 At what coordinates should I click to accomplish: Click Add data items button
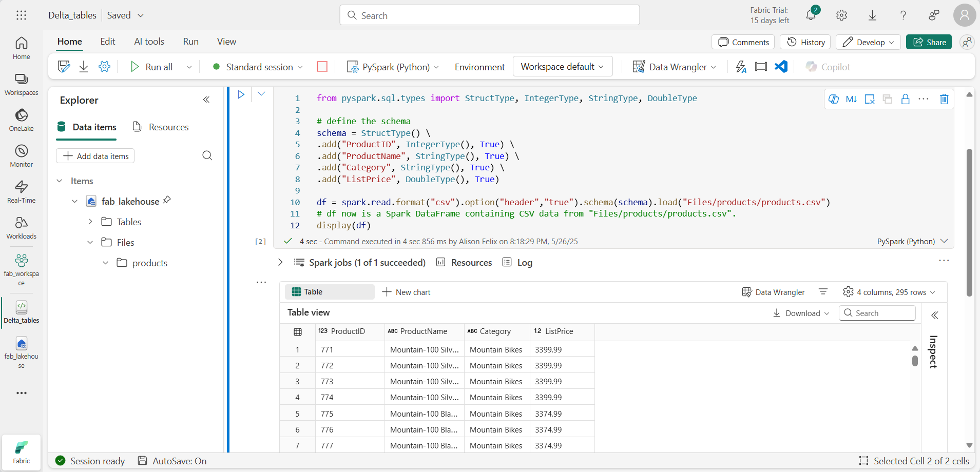coord(95,156)
